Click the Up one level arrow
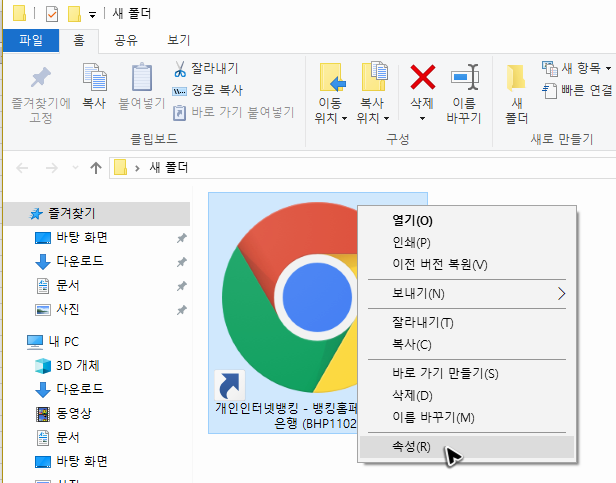Screen dimensions: 616x483 [x=95, y=168]
